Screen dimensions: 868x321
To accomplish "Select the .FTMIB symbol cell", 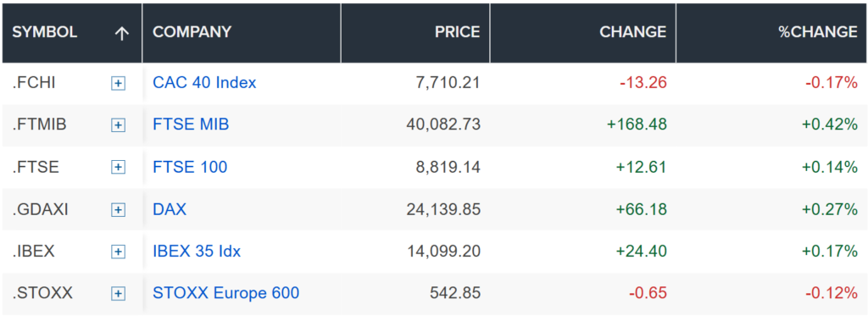I will (72, 125).
